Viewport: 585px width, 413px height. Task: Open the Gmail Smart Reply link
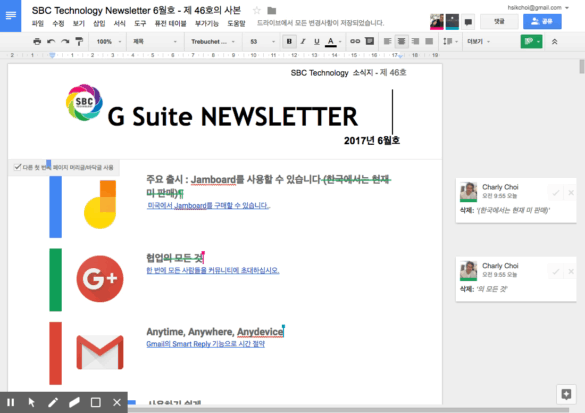206,344
